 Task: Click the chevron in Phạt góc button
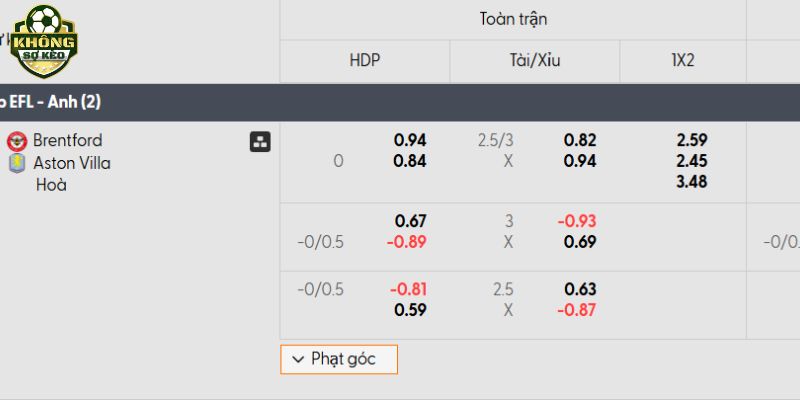pyautogui.click(x=298, y=360)
